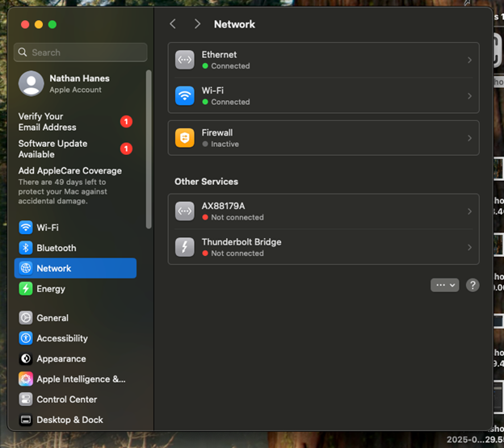Expand the Wi-Fi row chevron
This screenshot has height=448, width=504.
pyautogui.click(x=469, y=96)
